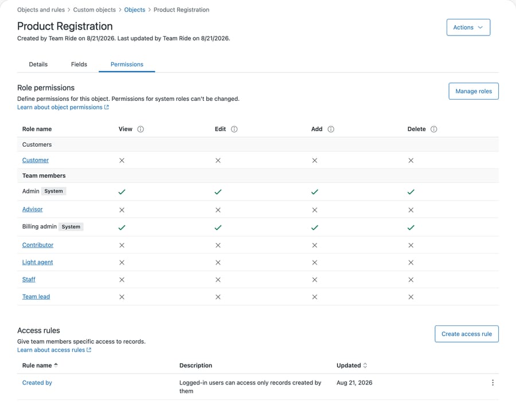The image size is (516, 420).
Task: Open the Created by rule options menu
Action: (x=492, y=383)
